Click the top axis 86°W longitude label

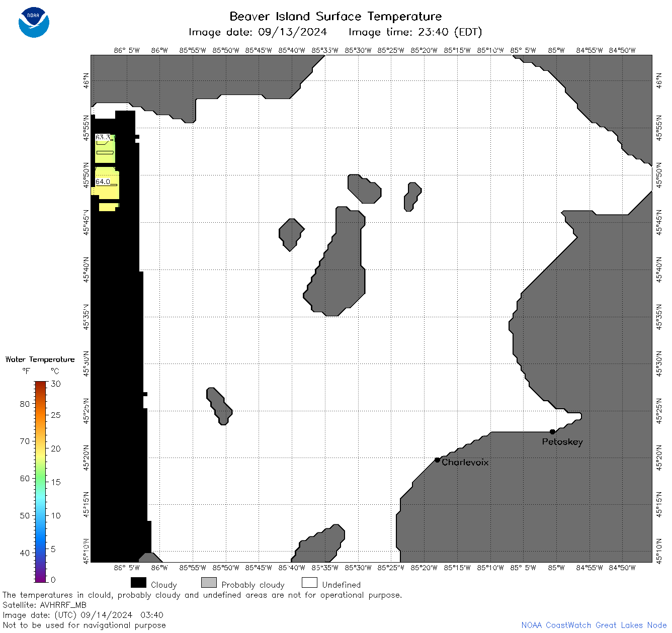pos(159,50)
